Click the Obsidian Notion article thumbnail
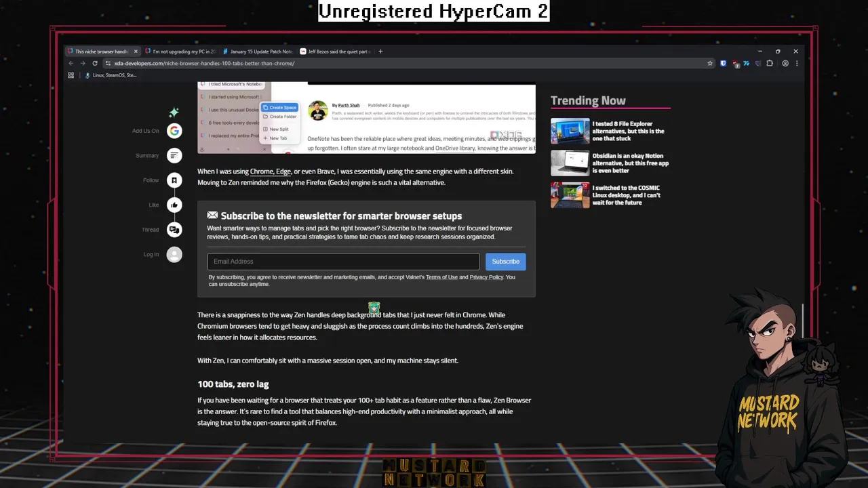Image resolution: width=868 pixels, height=488 pixels. coord(570,163)
